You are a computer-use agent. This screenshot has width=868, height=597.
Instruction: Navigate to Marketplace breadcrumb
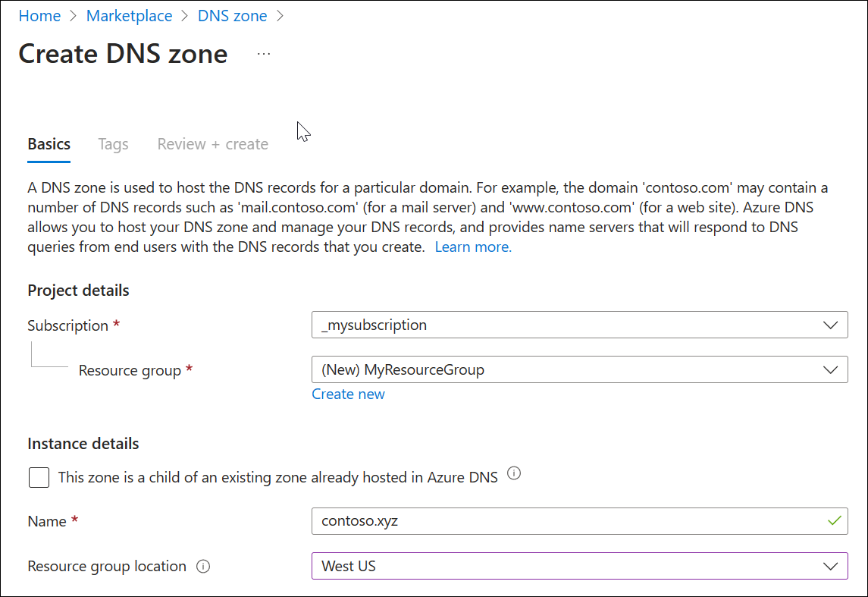point(129,16)
